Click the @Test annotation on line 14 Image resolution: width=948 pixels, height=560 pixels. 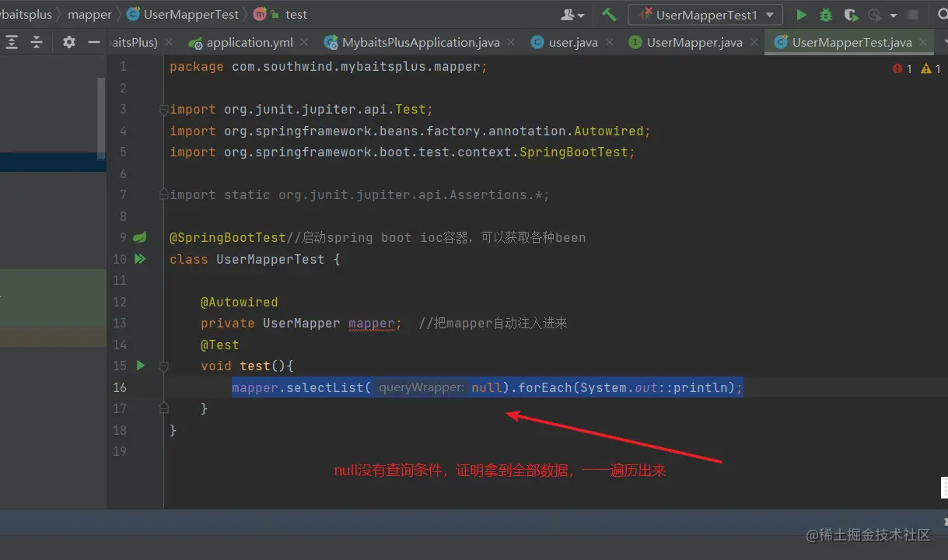pos(220,345)
